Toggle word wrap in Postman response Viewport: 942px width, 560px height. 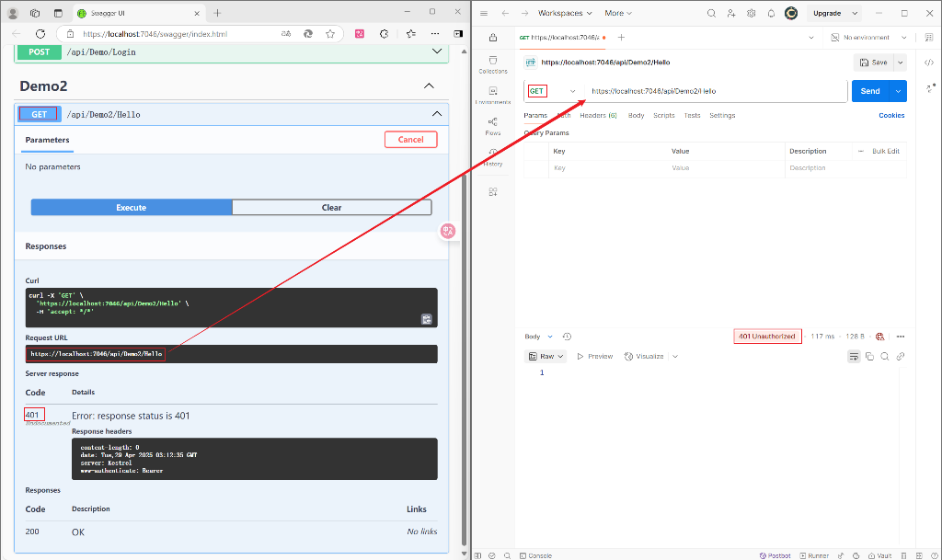coord(854,357)
